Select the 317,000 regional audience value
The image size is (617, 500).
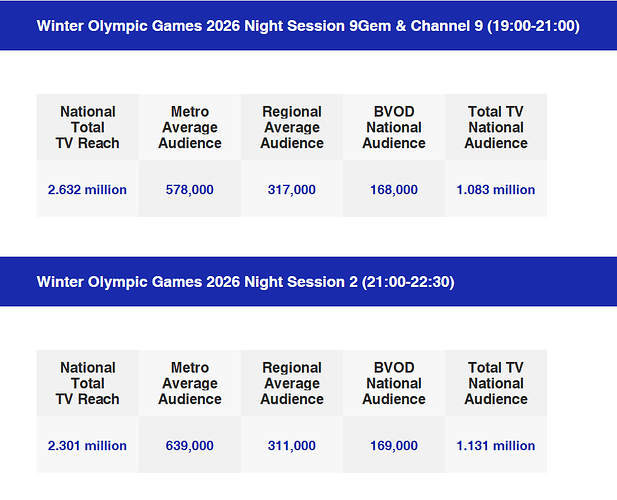click(x=292, y=189)
